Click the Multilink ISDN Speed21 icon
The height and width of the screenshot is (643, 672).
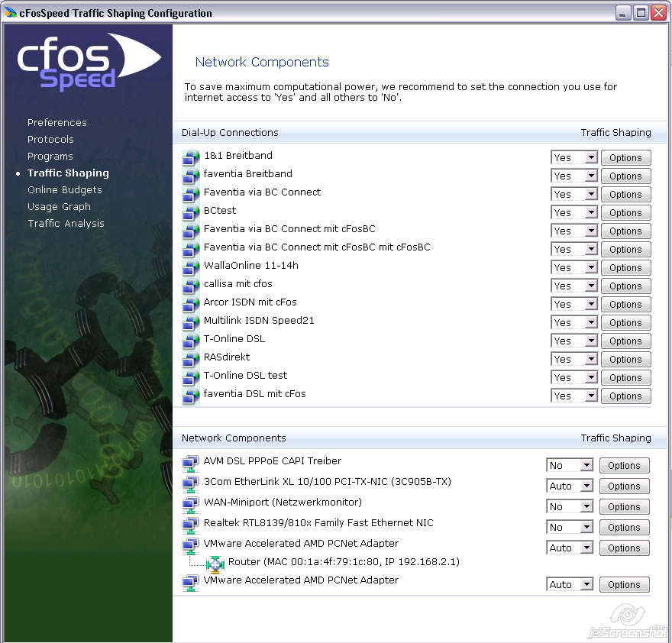(191, 322)
